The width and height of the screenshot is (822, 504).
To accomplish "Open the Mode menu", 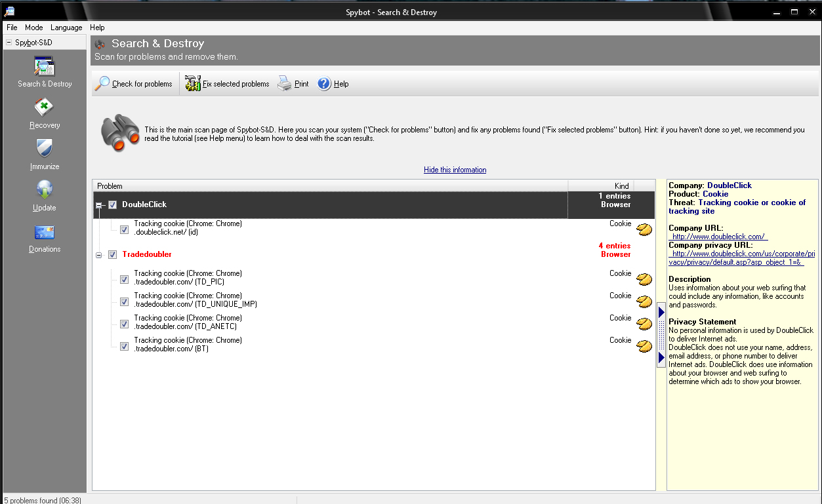I will [x=34, y=28].
